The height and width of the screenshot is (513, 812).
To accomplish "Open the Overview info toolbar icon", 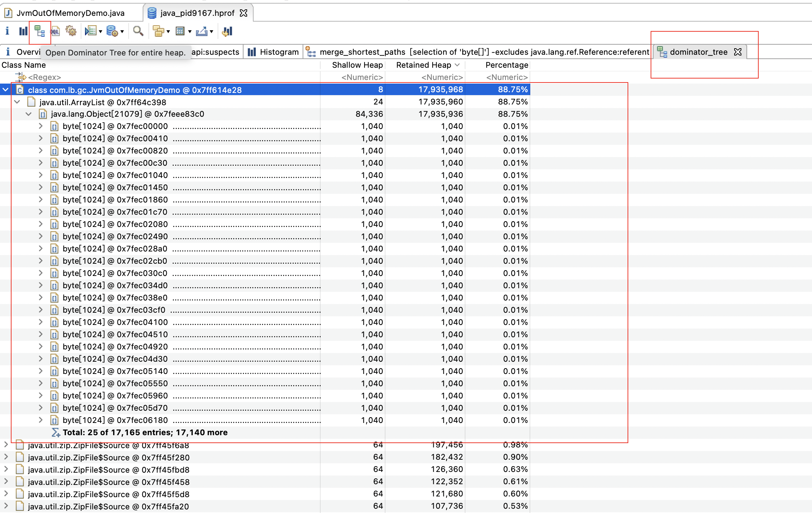I will click(x=7, y=31).
